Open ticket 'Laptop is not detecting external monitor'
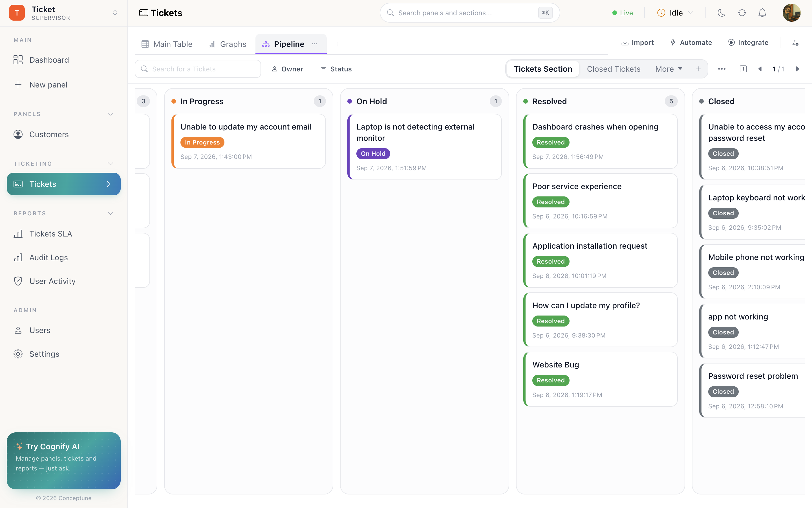 tap(424, 147)
